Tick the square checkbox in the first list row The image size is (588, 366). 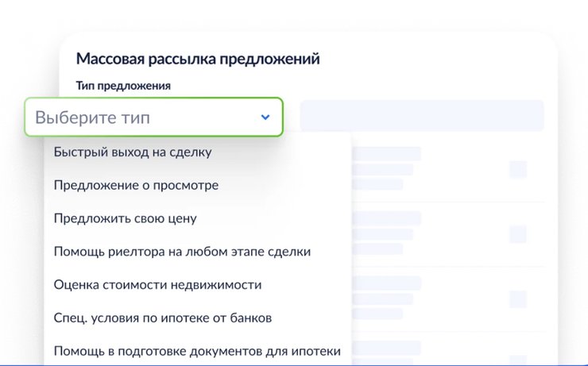coord(518,169)
